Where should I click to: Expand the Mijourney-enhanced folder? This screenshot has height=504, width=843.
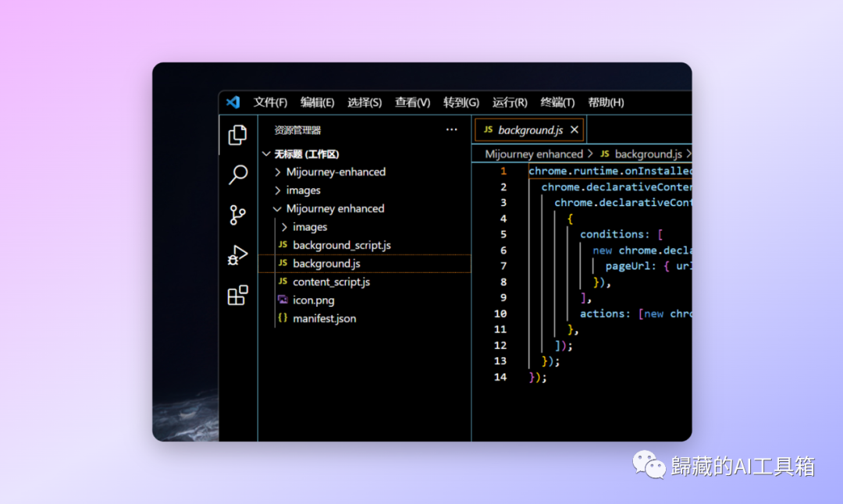tap(365, 172)
